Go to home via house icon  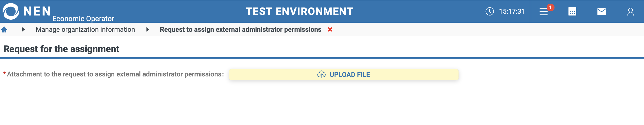click(x=4, y=29)
